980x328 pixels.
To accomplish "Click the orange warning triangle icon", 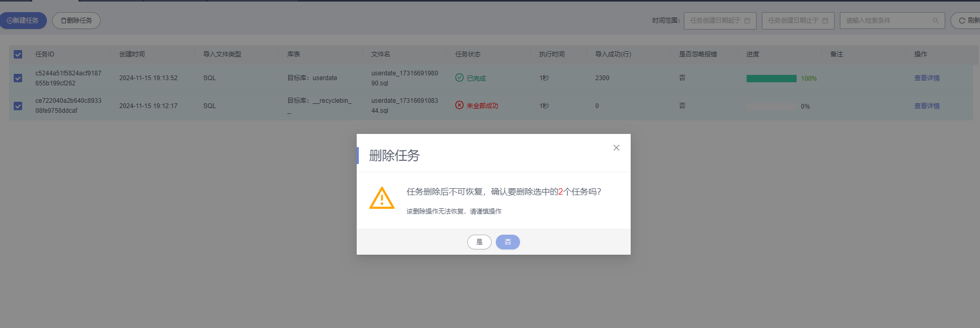I will 382,198.
